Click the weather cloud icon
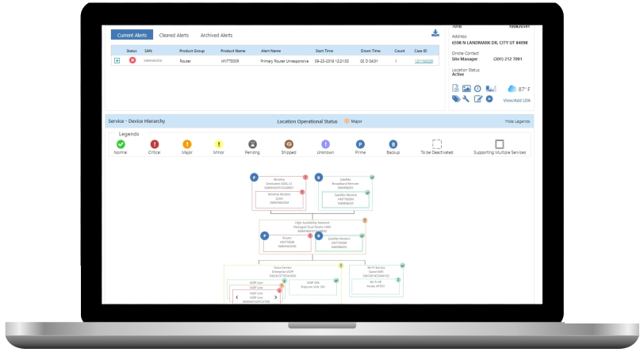The image size is (644, 352). (x=512, y=88)
